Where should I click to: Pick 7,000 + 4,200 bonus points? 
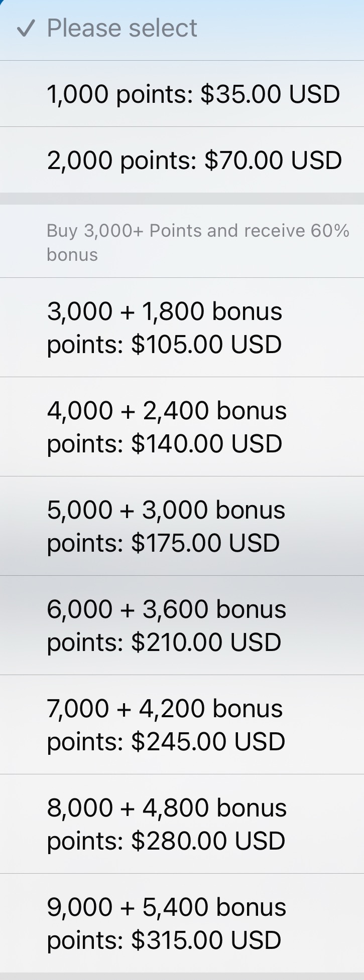(x=165, y=725)
